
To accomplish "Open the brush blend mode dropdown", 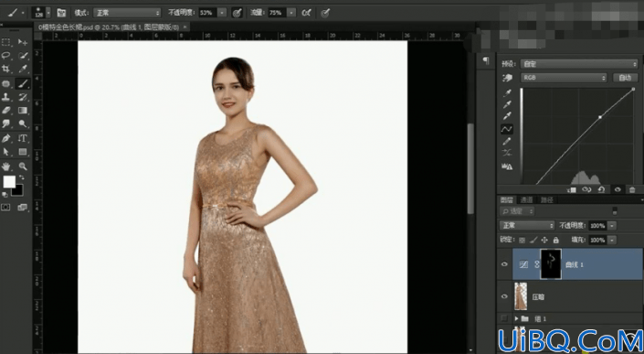I will tap(126, 13).
